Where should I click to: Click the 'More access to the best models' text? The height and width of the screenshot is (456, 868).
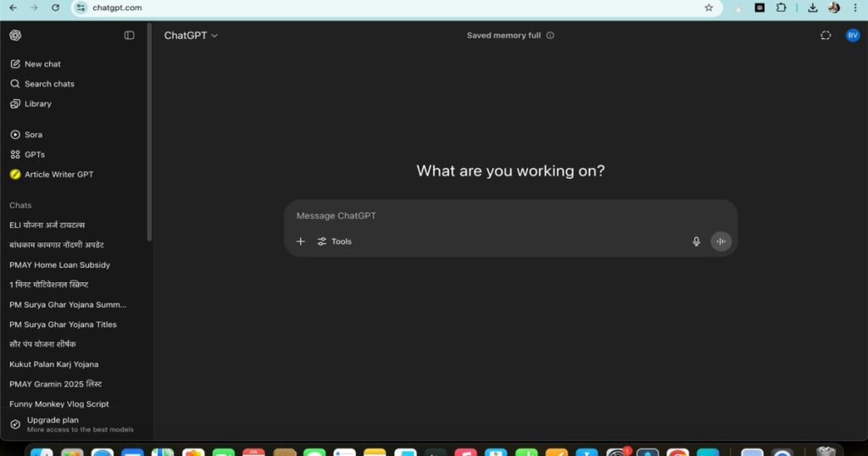(x=81, y=430)
